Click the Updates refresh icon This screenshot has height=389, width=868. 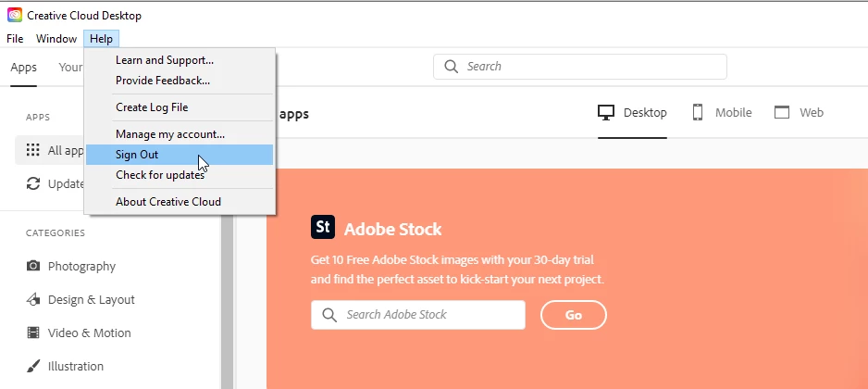[33, 183]
